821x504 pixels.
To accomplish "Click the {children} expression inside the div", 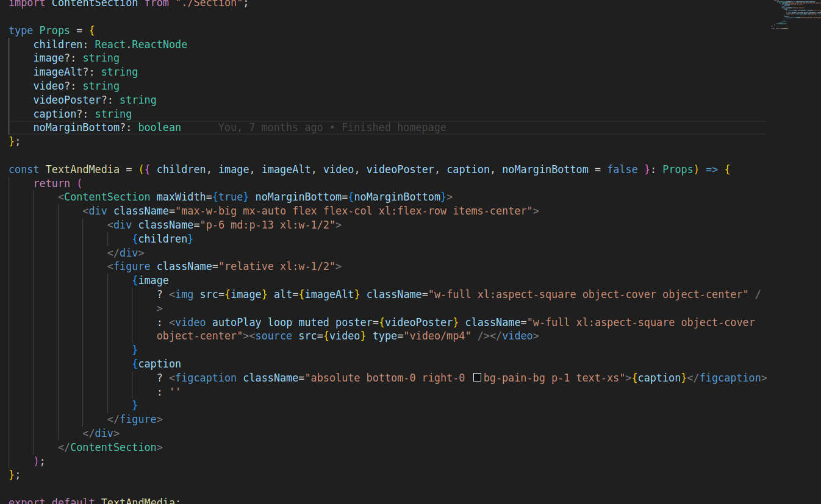I will point(162,239).
